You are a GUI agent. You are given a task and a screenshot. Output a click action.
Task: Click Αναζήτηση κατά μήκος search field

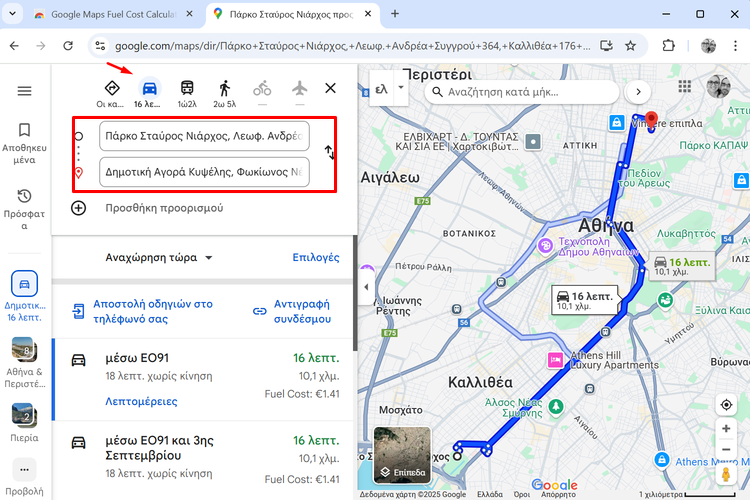coord(521,92)
